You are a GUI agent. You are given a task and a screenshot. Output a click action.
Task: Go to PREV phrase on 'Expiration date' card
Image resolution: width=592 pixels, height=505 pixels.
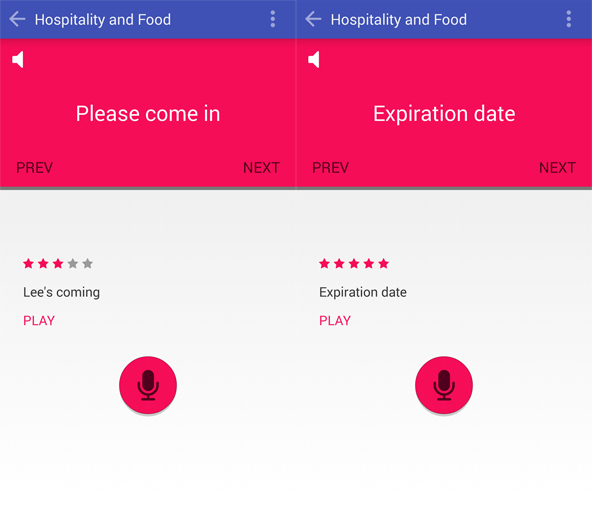[330, 168]
